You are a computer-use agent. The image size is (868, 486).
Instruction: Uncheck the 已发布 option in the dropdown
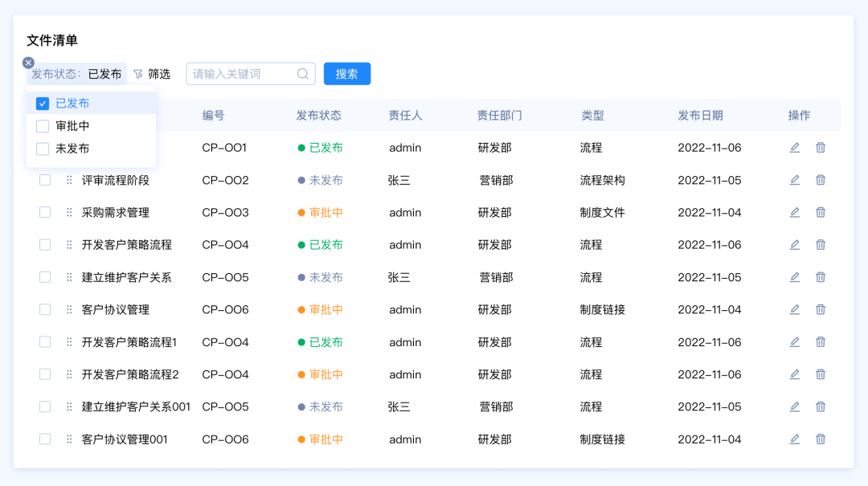point(43,104)
